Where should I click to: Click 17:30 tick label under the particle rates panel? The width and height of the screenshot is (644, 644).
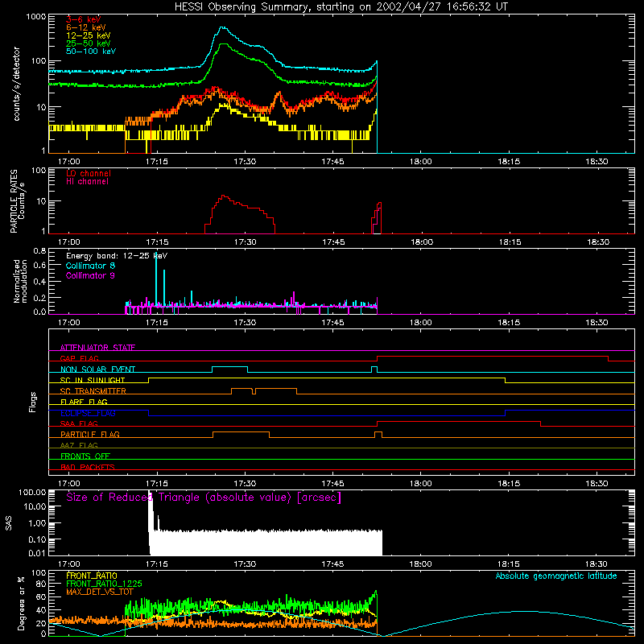click(246, 242)
